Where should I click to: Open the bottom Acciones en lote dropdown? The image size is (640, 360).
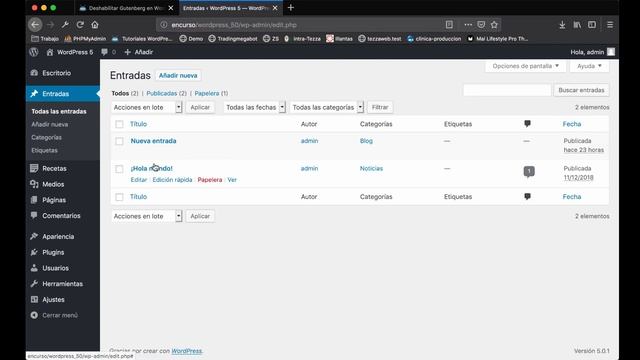tap(146, 216)
